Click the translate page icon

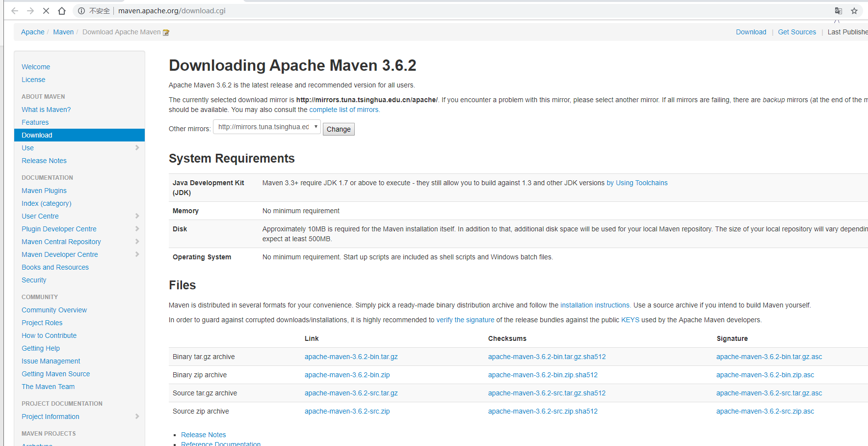click(x=839, y=11)
